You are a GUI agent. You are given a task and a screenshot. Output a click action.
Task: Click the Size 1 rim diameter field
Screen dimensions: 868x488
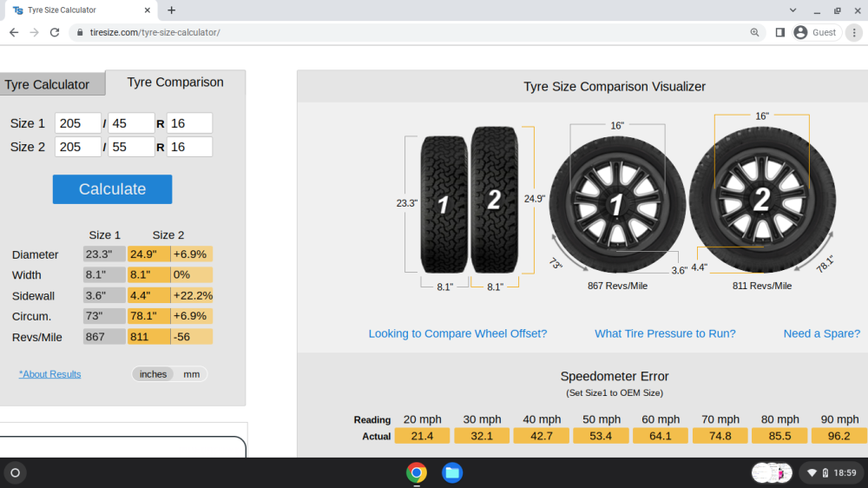pos(189,123)
